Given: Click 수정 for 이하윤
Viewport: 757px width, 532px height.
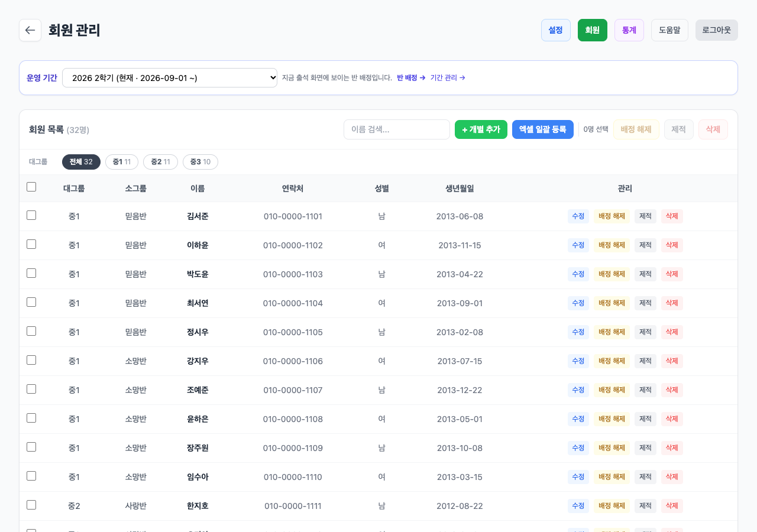Looking at the screenshot, I should [578, 245].
